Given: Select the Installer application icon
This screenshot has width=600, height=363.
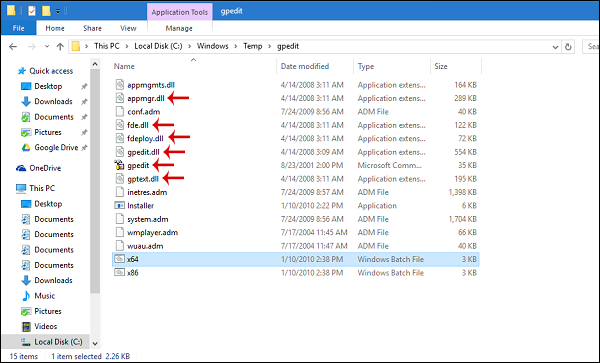Looking at the screenshot, I should point(120,205).
